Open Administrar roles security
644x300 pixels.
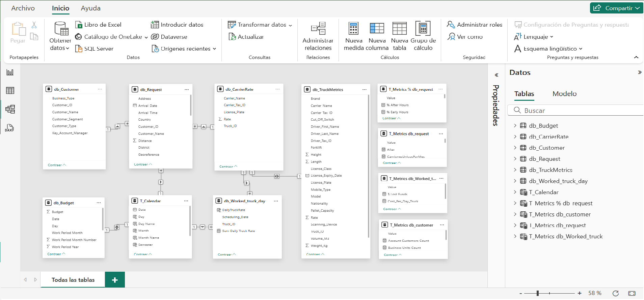tap(475, 25)
